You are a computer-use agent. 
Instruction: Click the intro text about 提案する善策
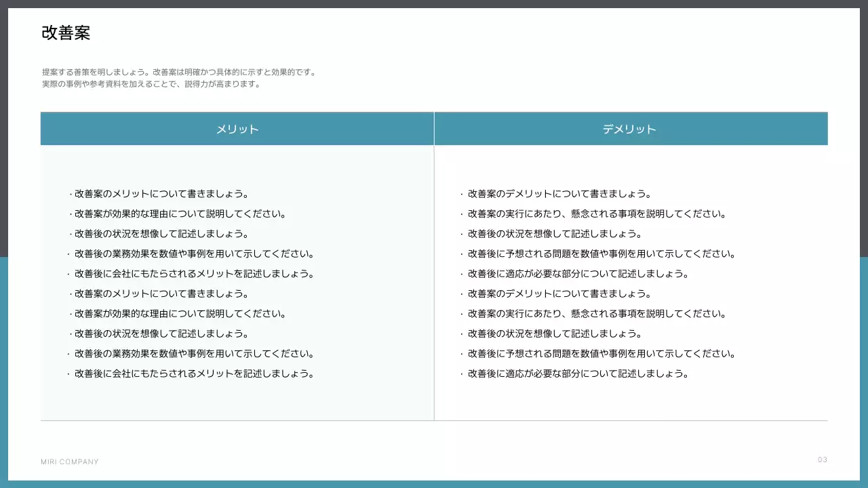[x=179, y=71]
